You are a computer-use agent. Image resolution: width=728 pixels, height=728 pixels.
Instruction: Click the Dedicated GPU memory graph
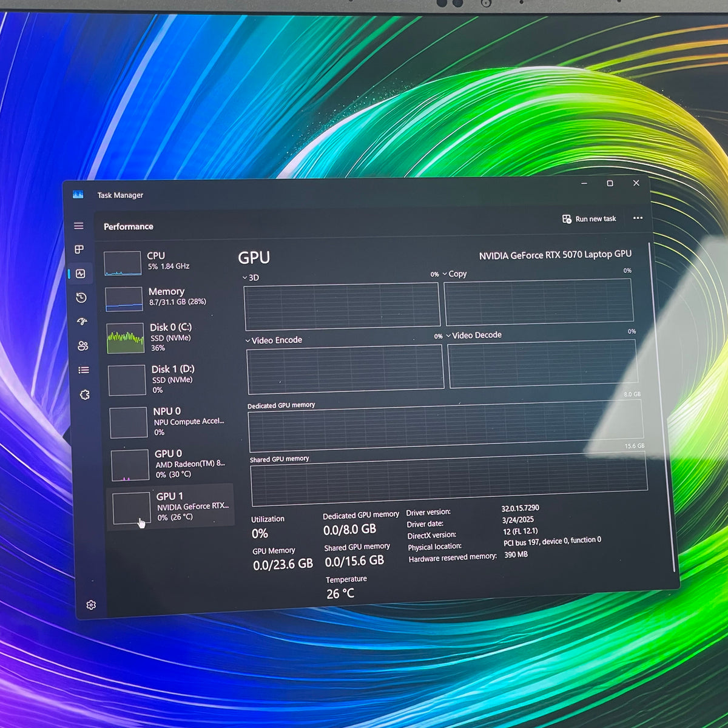446,425
